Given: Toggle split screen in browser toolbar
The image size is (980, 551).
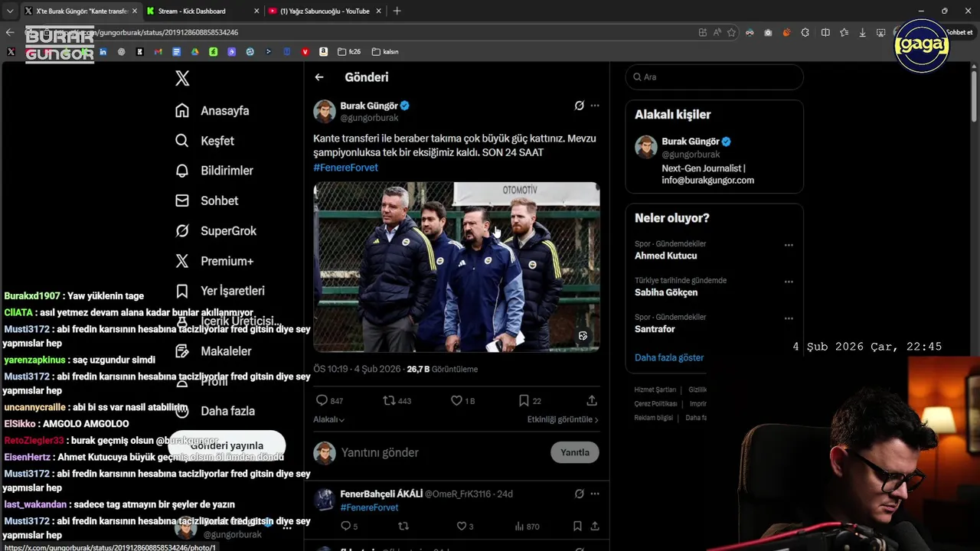Looking at the screenshot, I should point(825,32).
